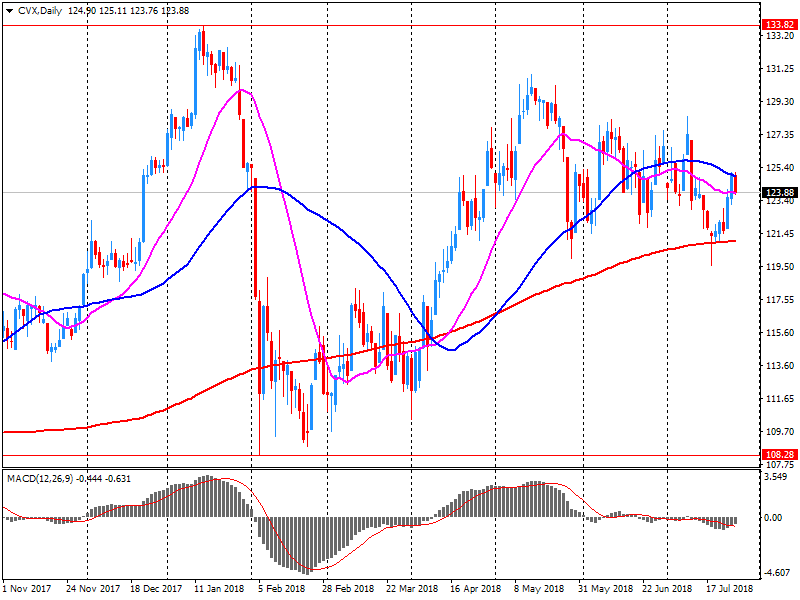The height and width of the screenshot is (600, 800).
Task: Click the 11 Jan 2018 date label
Action: (x=218, y=590)
